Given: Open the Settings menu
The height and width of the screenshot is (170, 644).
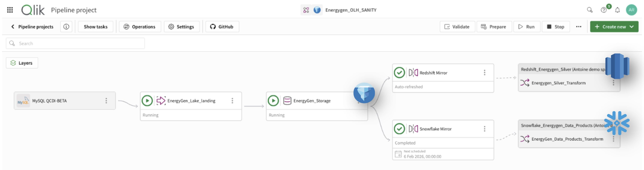Looking at the screenshot, I should (x=182, y=27).
